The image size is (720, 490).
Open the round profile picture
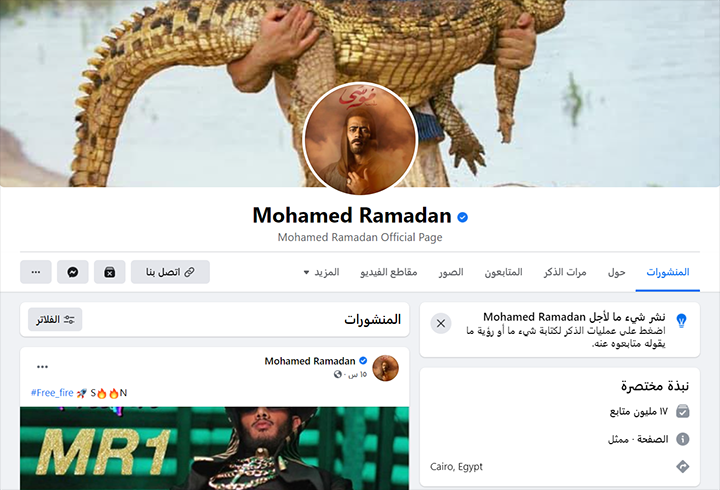pyautogui.click(x=360, y=138)
